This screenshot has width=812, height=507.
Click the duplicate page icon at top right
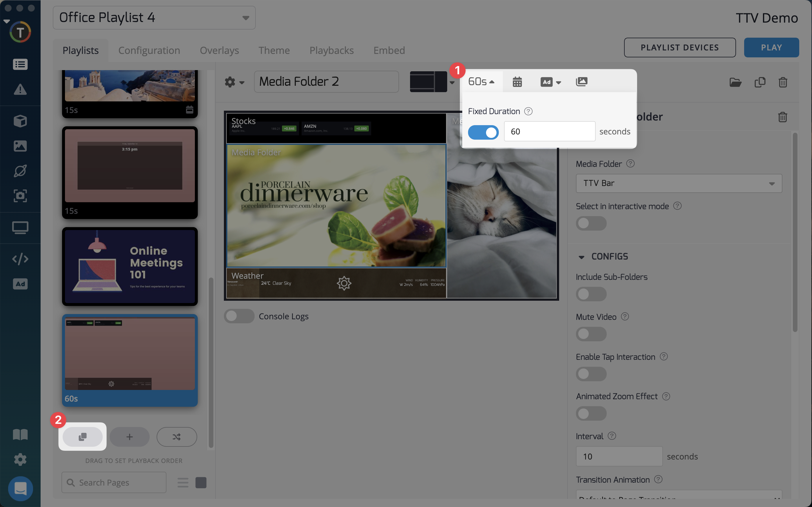coord(760,83)
